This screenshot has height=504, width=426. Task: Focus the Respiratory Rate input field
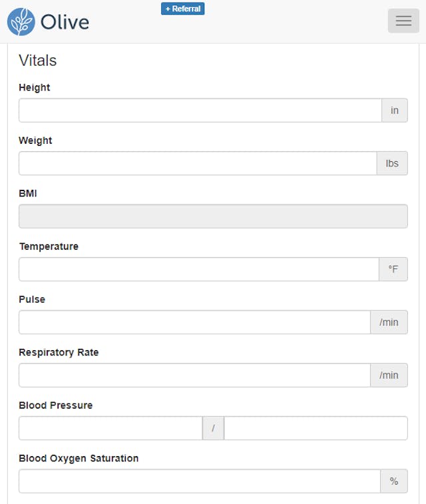(194, 375)
